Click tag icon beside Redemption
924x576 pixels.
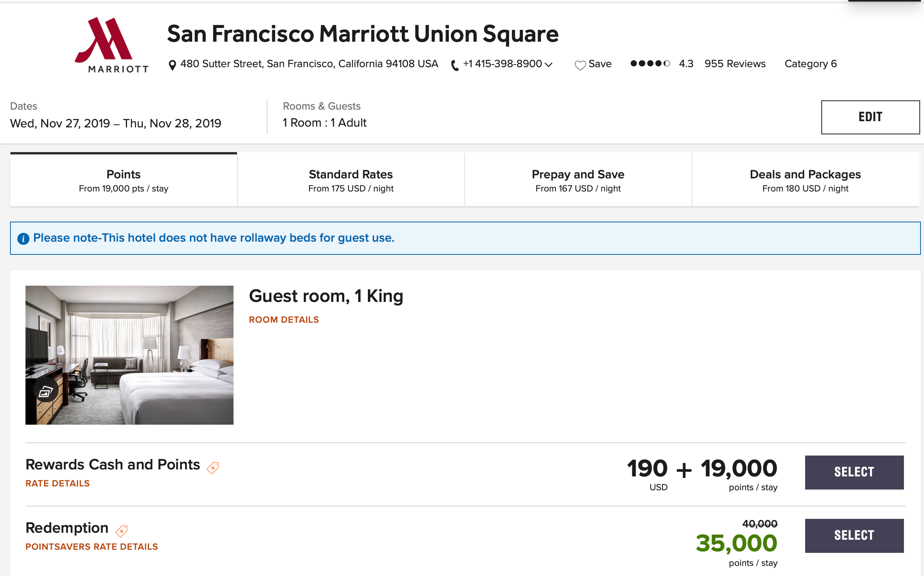pyautogui.click(x=122, y=531)
